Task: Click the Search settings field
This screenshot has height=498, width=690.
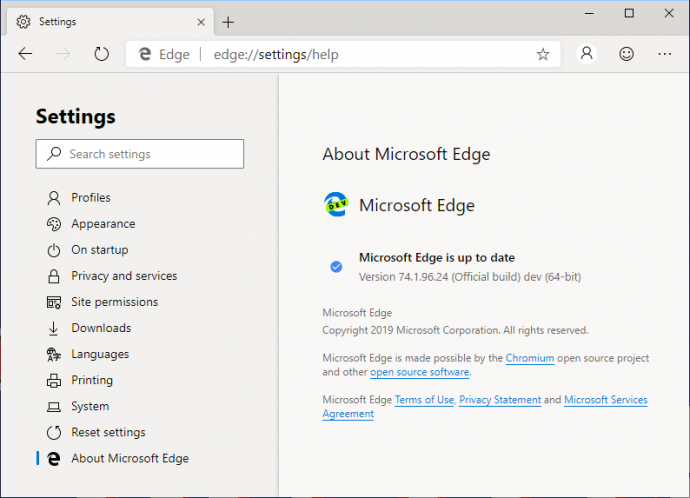Action: click(x=140, y=154)
